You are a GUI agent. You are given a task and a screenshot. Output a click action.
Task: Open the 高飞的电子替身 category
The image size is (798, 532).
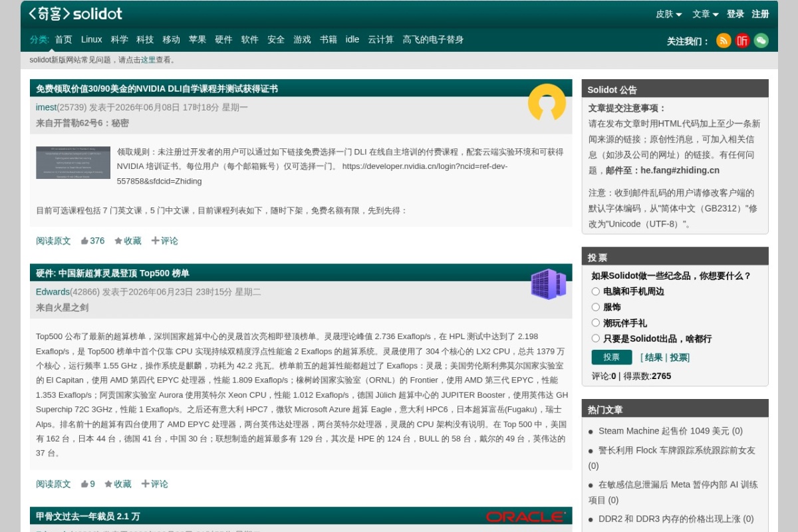tap(433, 39)
